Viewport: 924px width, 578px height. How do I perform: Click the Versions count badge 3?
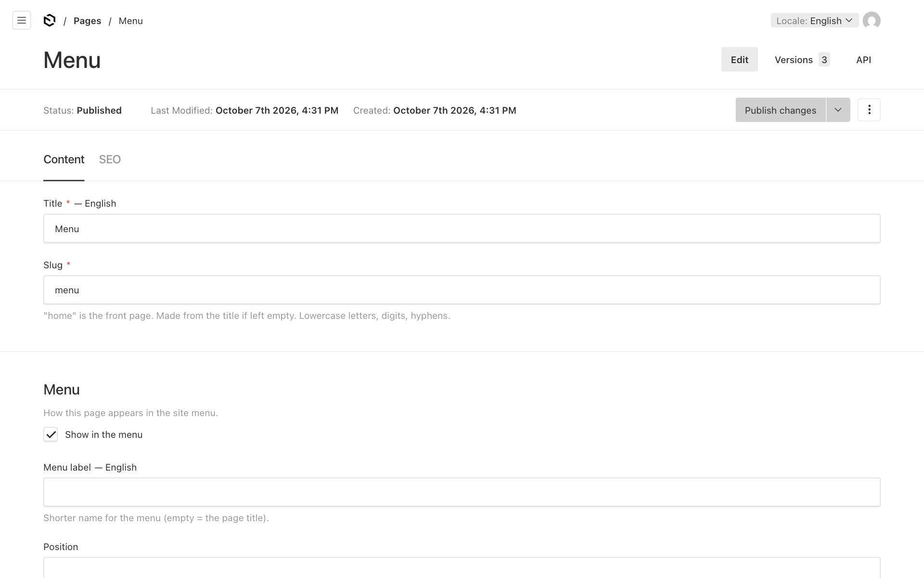point(824,60)
